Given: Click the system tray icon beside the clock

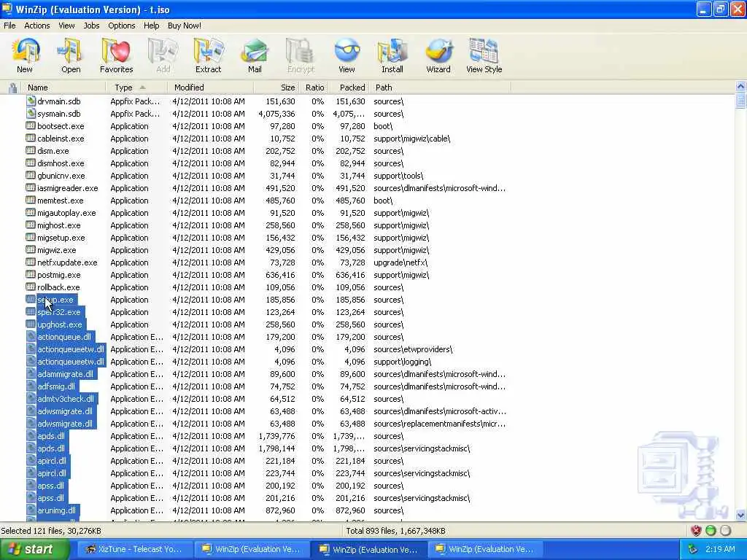Looking at the screenshot, I should click(693, 549).
